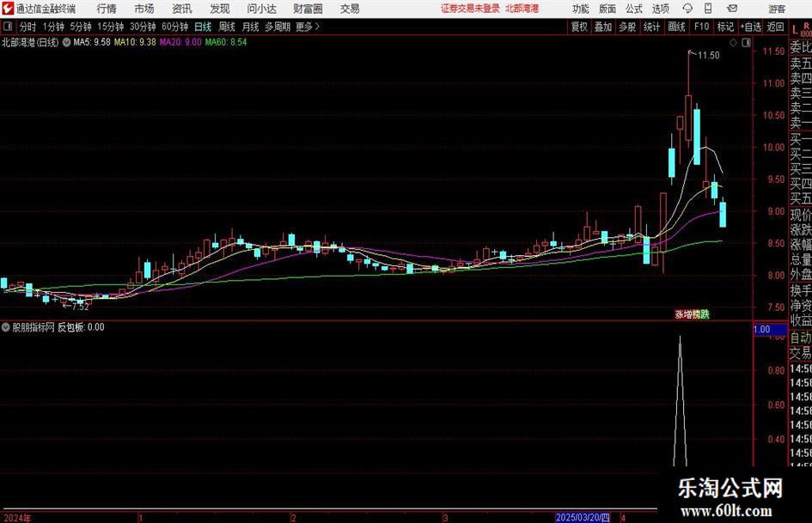Expand the 股朋指标网 sub-indicator dropdown arrow
This screenshot has width=812, height=523.
[x=6, y=327]
